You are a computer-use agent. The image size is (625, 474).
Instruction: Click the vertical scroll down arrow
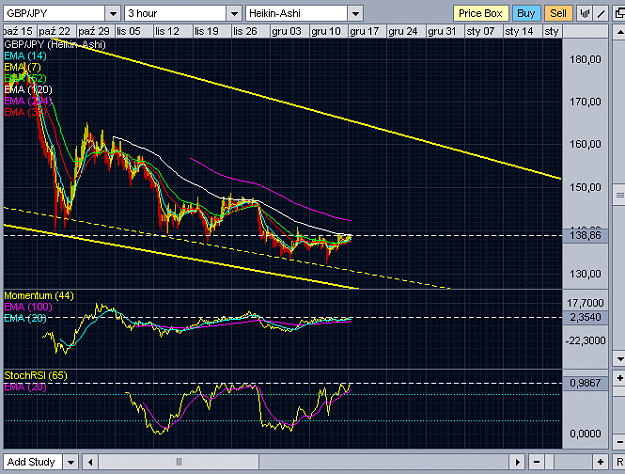pyautogui.click(x=619, y=358)
